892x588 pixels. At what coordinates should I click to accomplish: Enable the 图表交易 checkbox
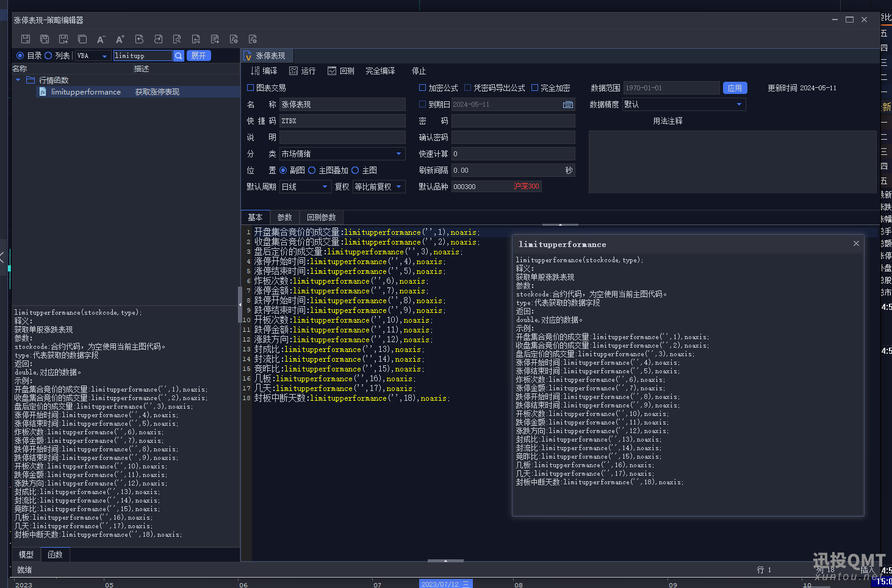[250, 88]
